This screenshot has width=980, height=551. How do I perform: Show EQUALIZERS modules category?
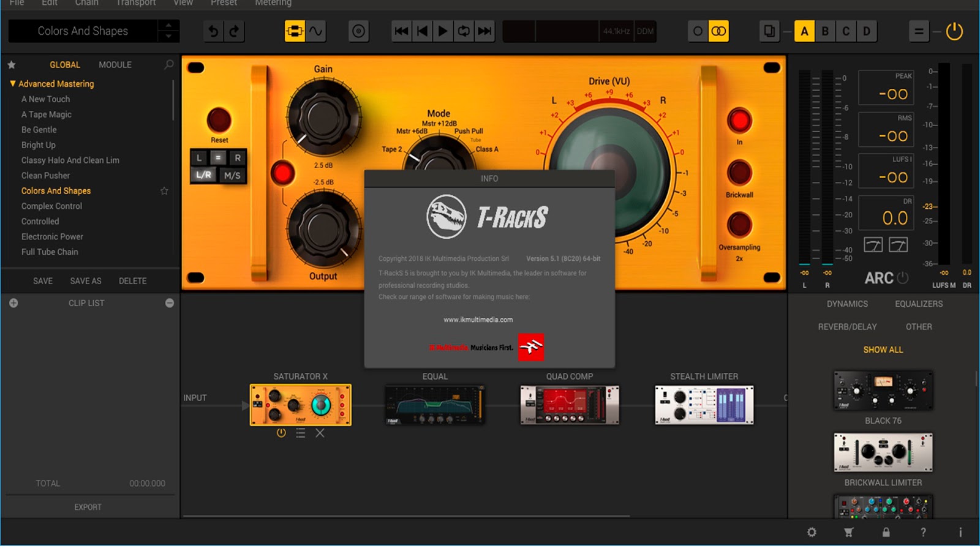point(919,304)
